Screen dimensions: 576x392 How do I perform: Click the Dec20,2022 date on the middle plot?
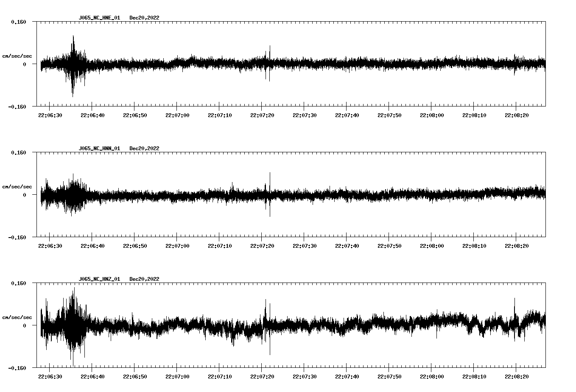[145, 148]
